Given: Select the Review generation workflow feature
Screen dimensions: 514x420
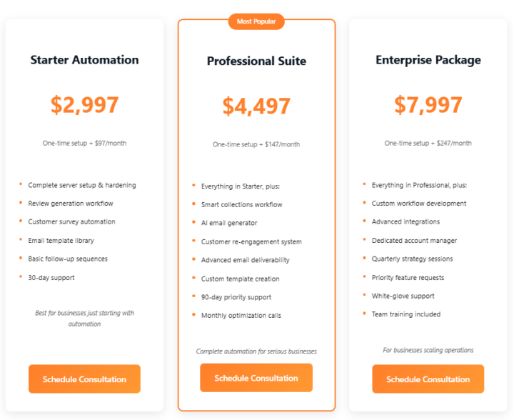Looking at the screenshot, I should click(x=71, y=204).
